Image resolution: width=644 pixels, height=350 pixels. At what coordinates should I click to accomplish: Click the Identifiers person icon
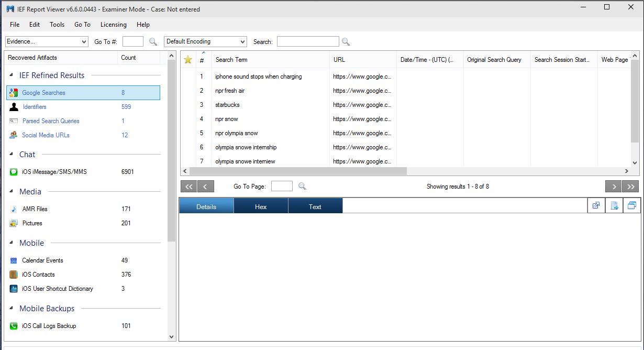(14, 107)
